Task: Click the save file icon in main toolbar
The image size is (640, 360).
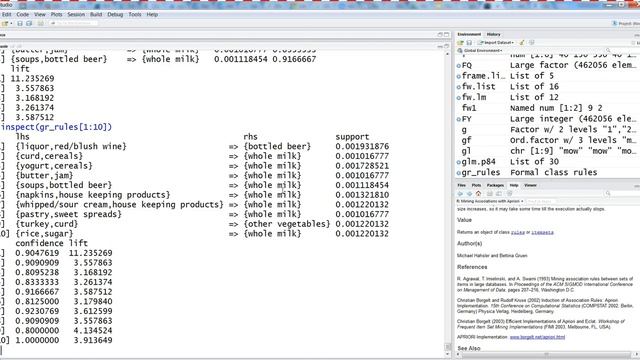Action: [20, 23]
